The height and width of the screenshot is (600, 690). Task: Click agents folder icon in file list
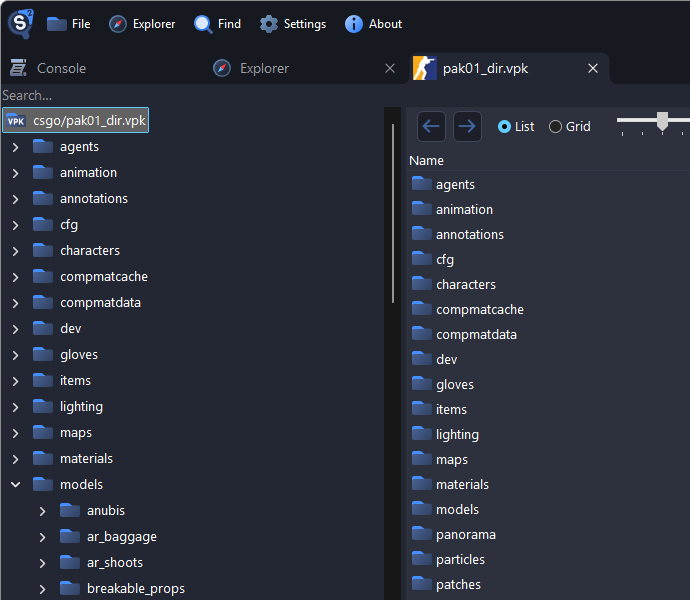coord(422,183)
